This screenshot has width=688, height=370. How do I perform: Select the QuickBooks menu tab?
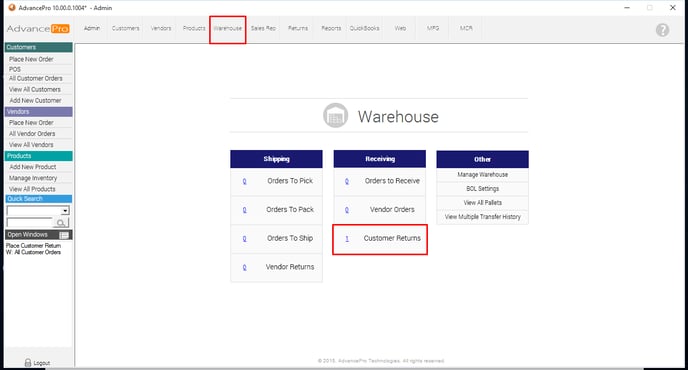click(364, 28)
